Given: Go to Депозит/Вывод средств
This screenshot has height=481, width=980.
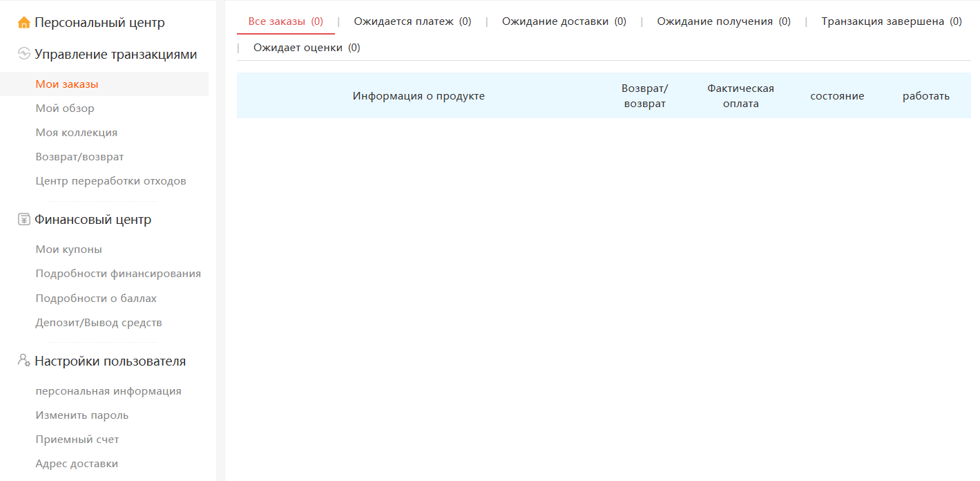Looking at the screenshot, I should click(99, 323).
